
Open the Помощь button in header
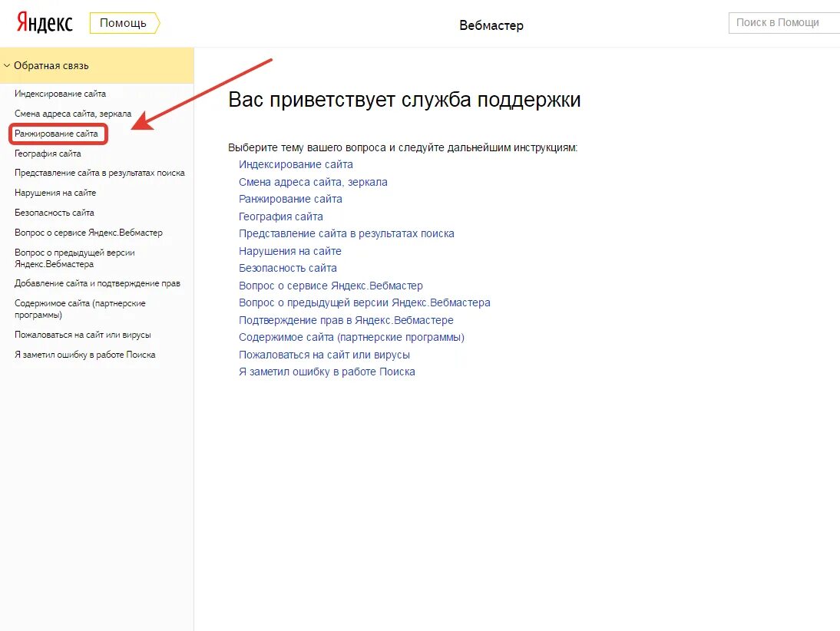(124, 23)
